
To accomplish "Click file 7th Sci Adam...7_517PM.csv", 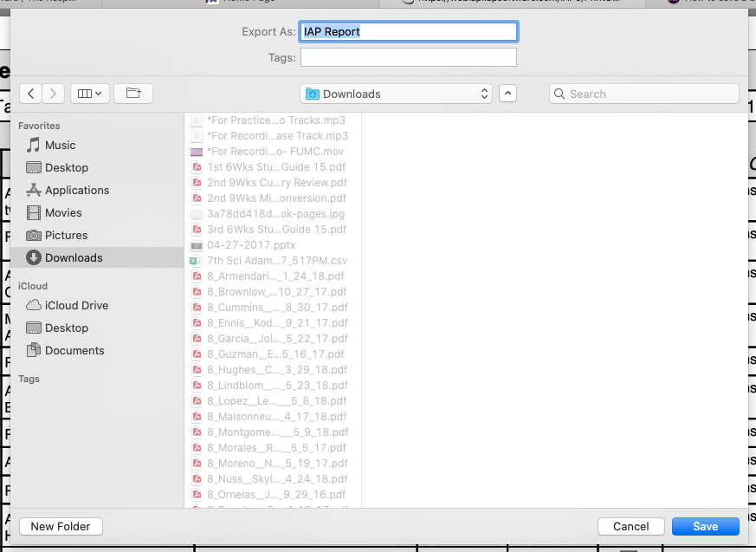I will (273, 261).
